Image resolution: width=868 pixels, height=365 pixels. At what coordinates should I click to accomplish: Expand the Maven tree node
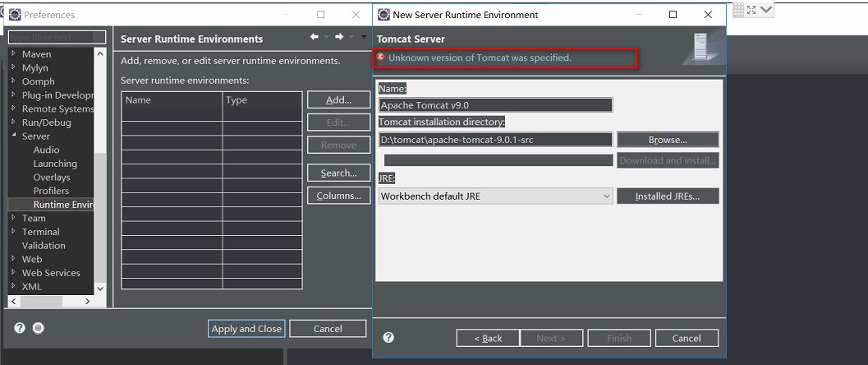tap(14, 53)
